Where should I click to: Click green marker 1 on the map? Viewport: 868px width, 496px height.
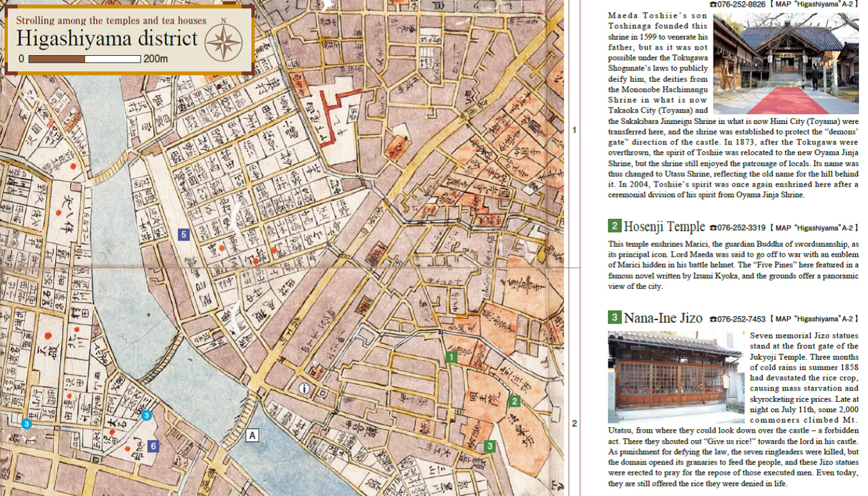451,357
